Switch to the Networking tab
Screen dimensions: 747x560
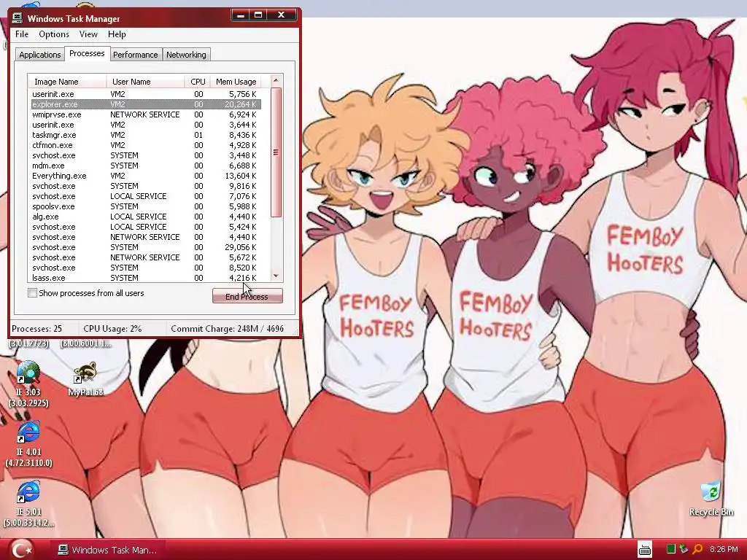tap(186, 55)
